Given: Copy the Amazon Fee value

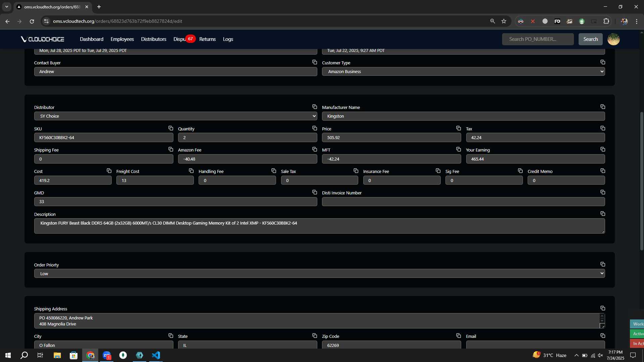Looking at the screenshot, I should pyautogui.click(x=314, y=149).
